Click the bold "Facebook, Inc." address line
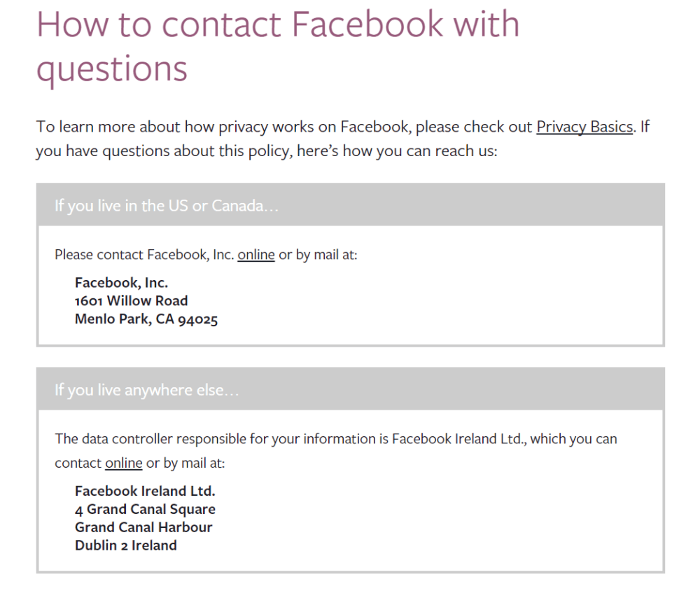The image size is (700, 591). click(x=122, y=283)
